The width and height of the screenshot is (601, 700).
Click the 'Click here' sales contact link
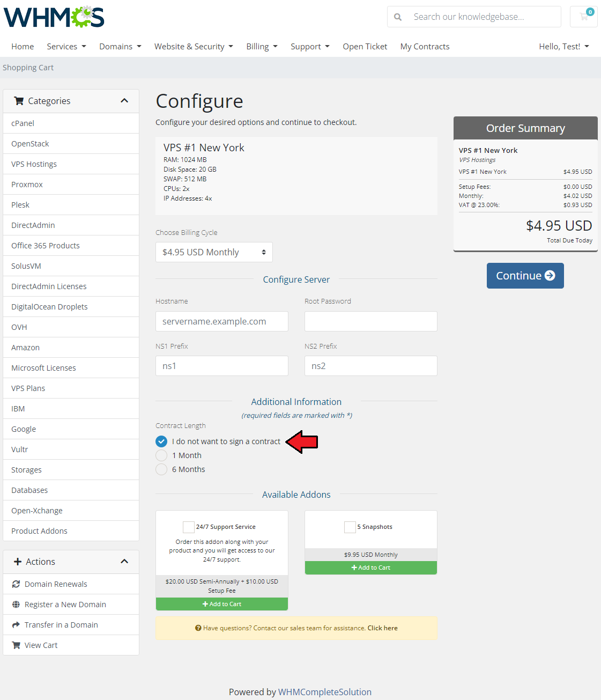[383, 628]
